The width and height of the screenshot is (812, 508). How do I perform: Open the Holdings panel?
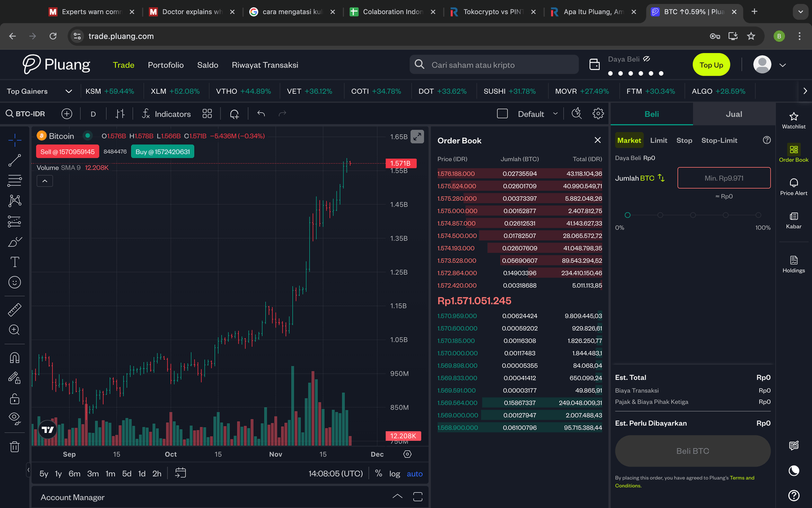point(793,264)
